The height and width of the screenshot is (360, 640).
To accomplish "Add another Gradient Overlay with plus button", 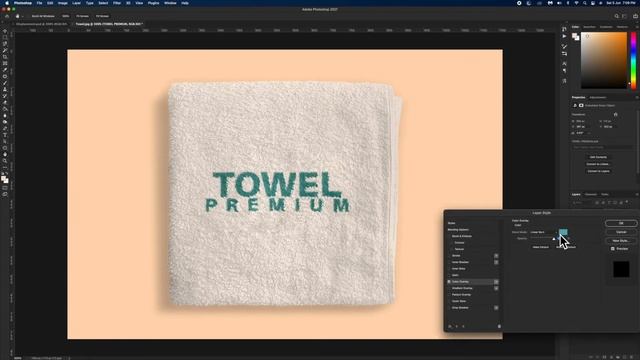I will tap(496, 288).
